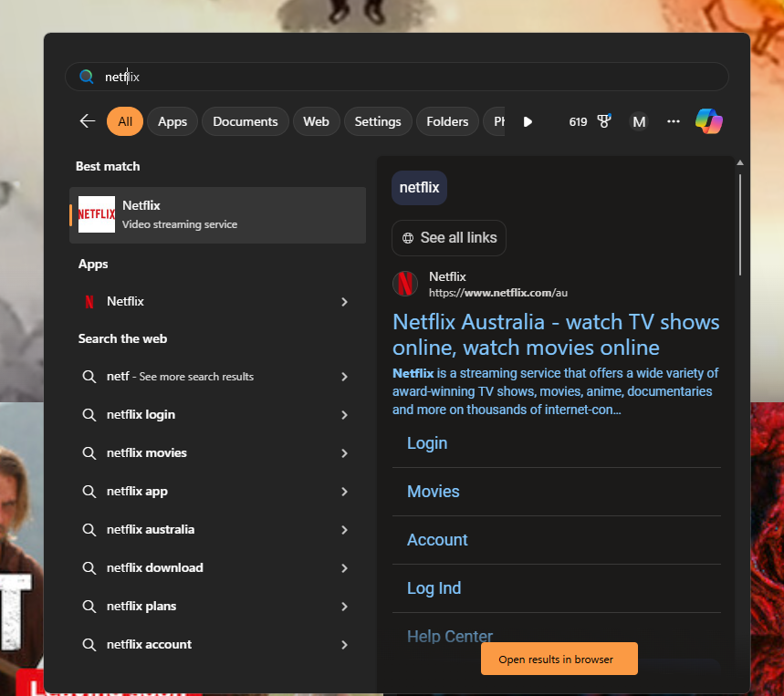The width and height of the screenshot is (784, 696).
Task: Click magnifier icon beside netflix plans
Action: point(89,607)
